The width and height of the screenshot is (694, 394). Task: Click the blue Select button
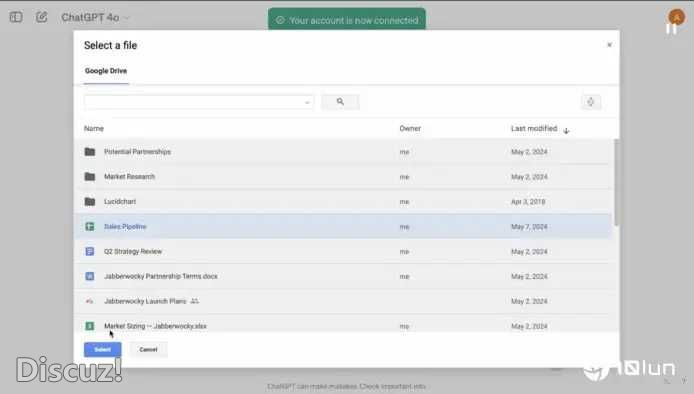(x=103, y=349)
